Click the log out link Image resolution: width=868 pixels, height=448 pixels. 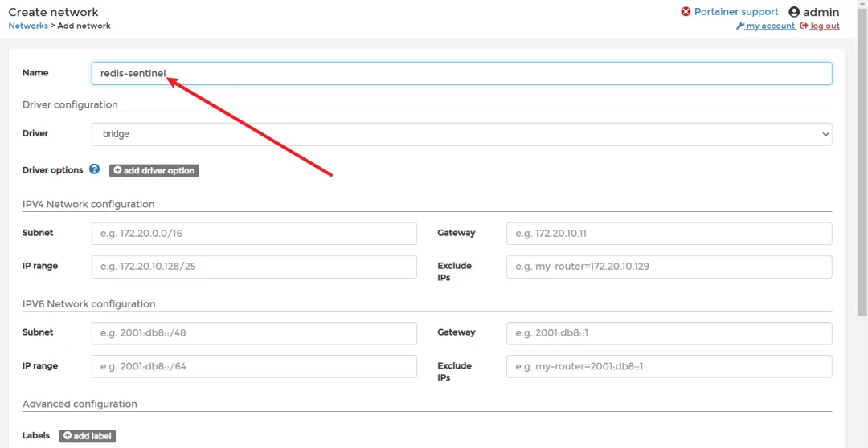tap(825, 26)
